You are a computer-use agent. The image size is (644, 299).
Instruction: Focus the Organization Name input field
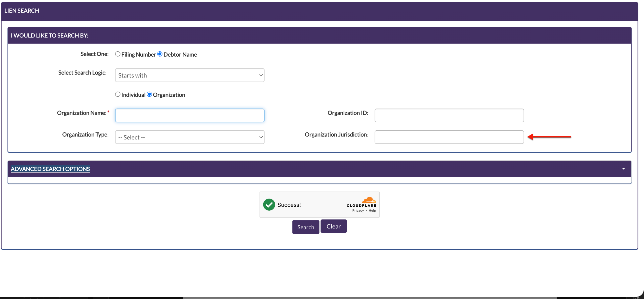190,116
